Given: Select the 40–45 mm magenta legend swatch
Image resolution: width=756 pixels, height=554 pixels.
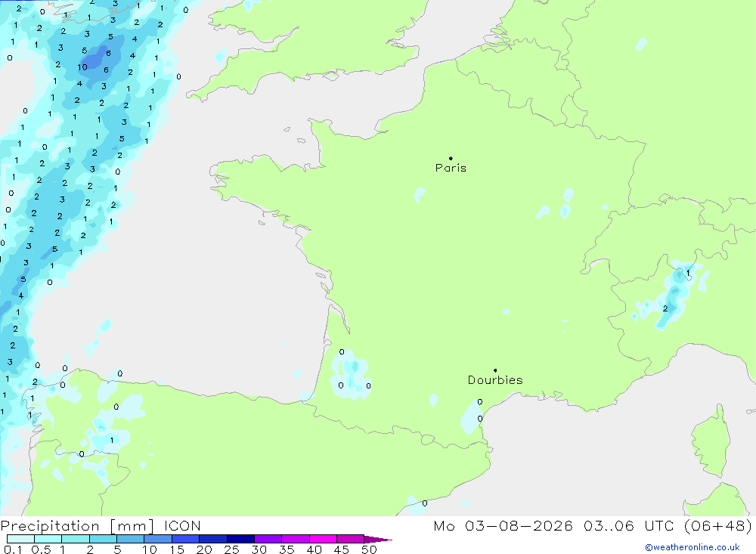Looking at the screenshot, I should pos(323,539).
